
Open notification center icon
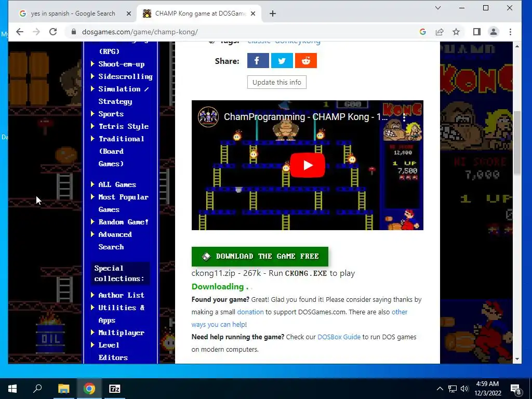click(x=516, y=389)
